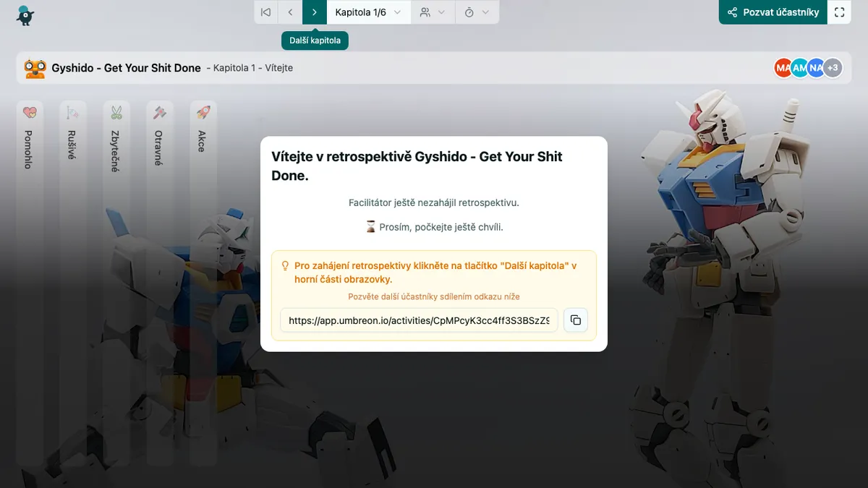The height and width of the screenshot is (488, 868).
Task: Expand the participants menu
Action: tap(433, 12)
